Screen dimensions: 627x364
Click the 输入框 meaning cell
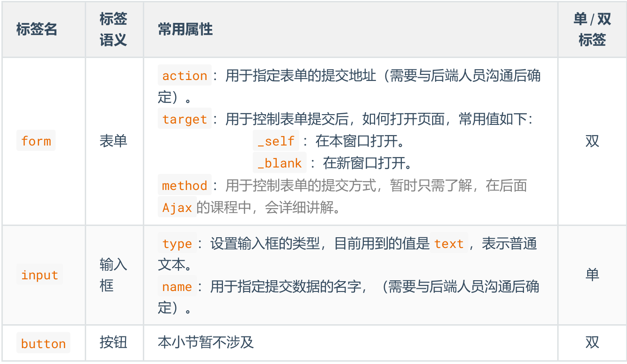(x=113, y=275)
